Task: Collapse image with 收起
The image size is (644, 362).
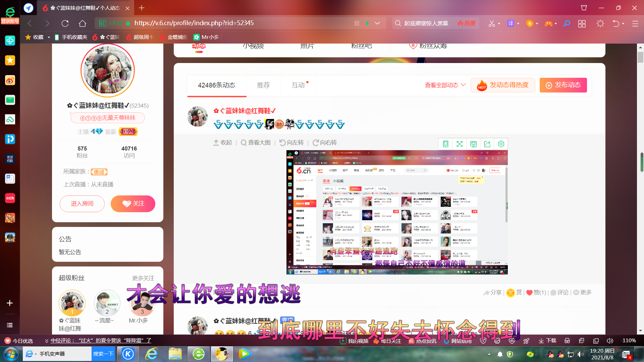Action: (x=223, y=143)
